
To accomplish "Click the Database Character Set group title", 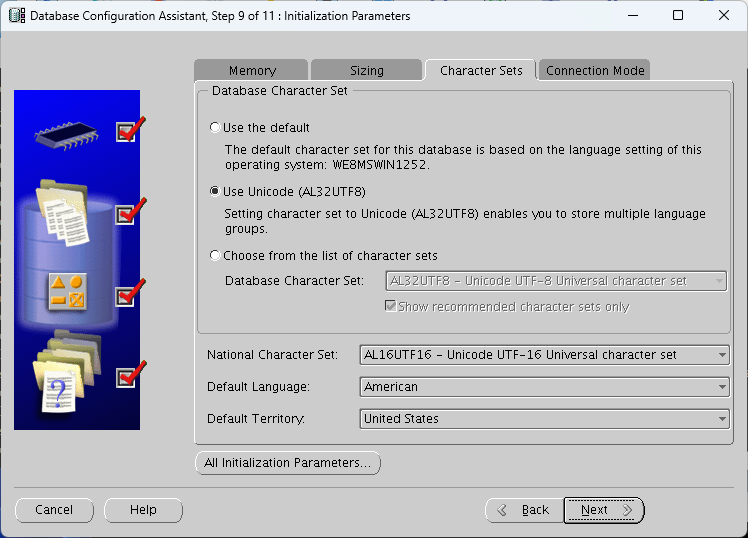I will (280, 91).
